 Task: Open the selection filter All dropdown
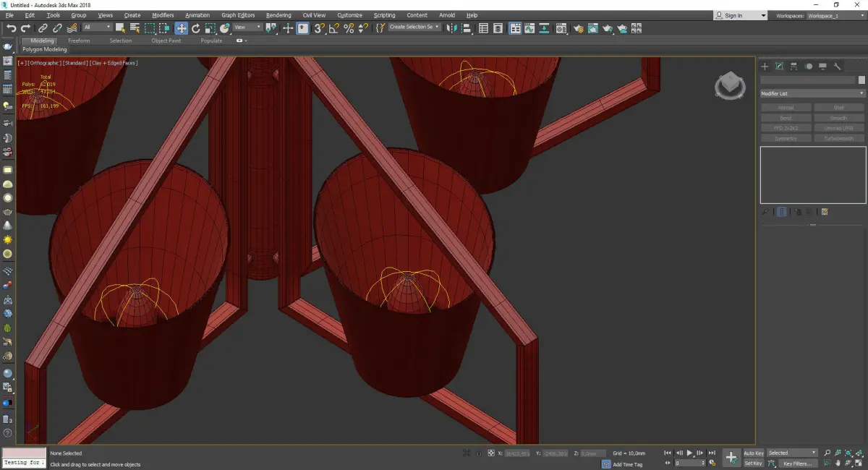pos(97,27)
